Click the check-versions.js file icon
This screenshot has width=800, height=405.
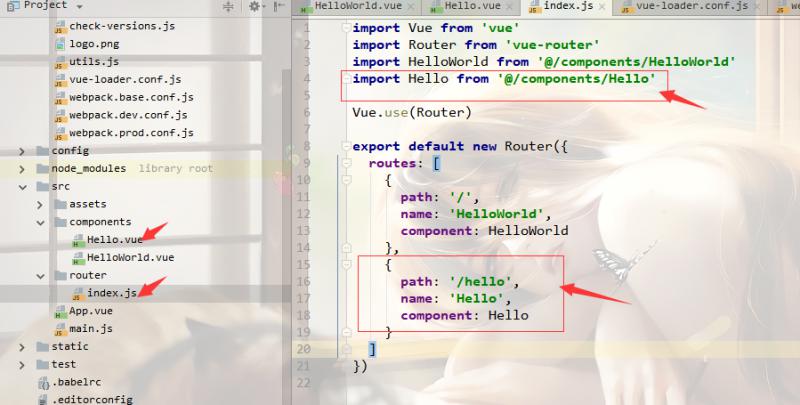61,27
